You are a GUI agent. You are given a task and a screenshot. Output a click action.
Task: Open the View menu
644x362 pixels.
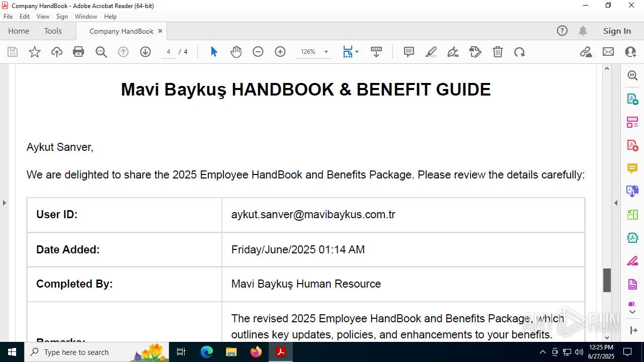pyautogui.click(x=43, y=17)
